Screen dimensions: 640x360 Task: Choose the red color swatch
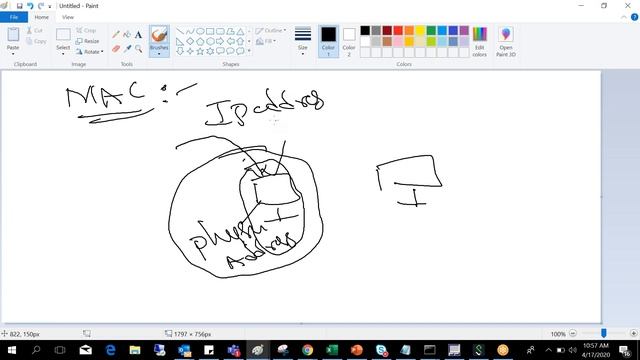point(398,31)
